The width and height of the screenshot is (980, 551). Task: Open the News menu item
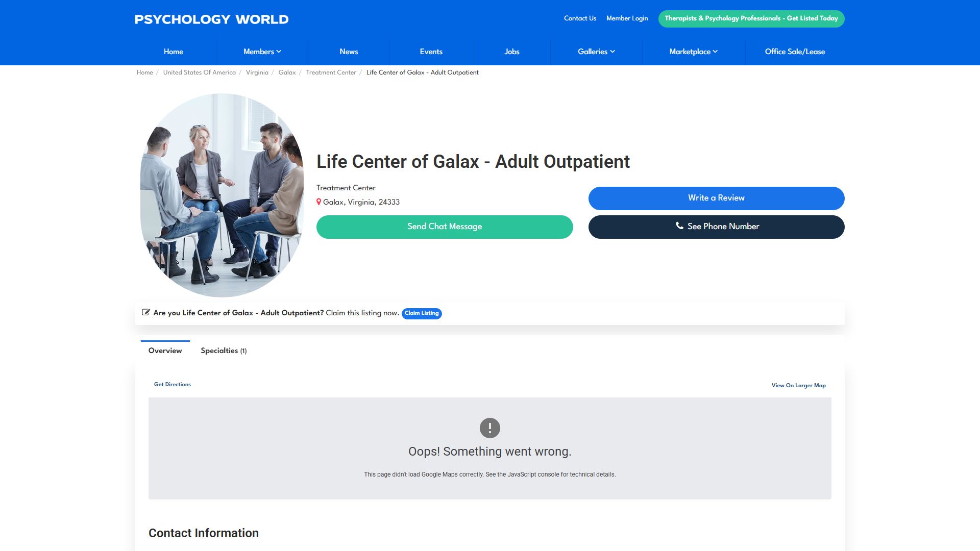[x=349, y=52]
